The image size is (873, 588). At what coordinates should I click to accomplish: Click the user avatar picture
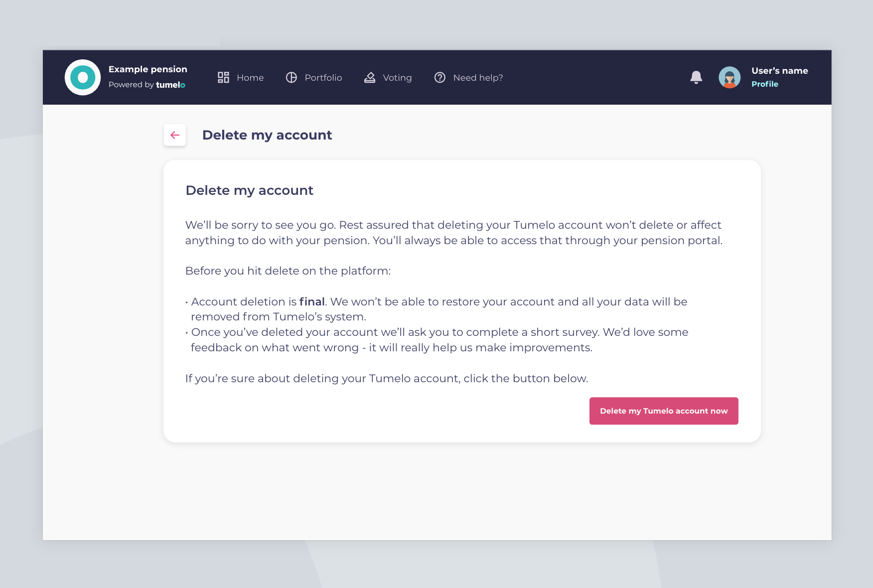(x=729, y=77)
